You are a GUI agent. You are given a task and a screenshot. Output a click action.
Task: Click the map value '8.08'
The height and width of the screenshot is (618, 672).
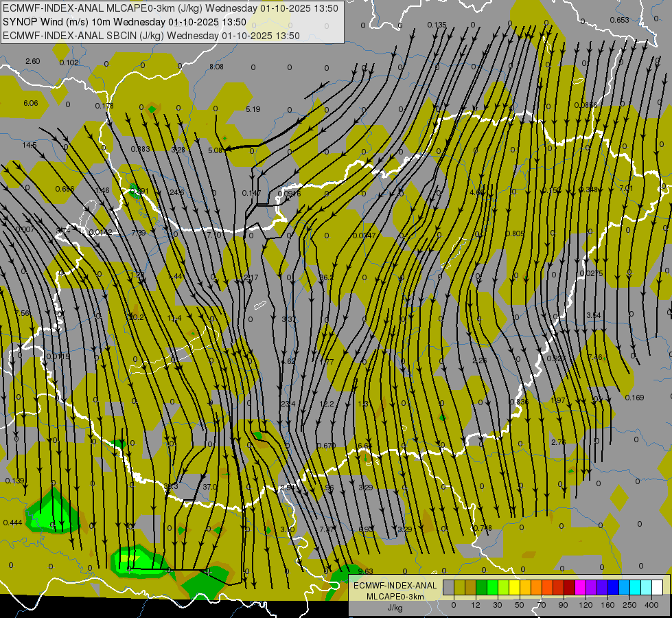tap(216, 67)
